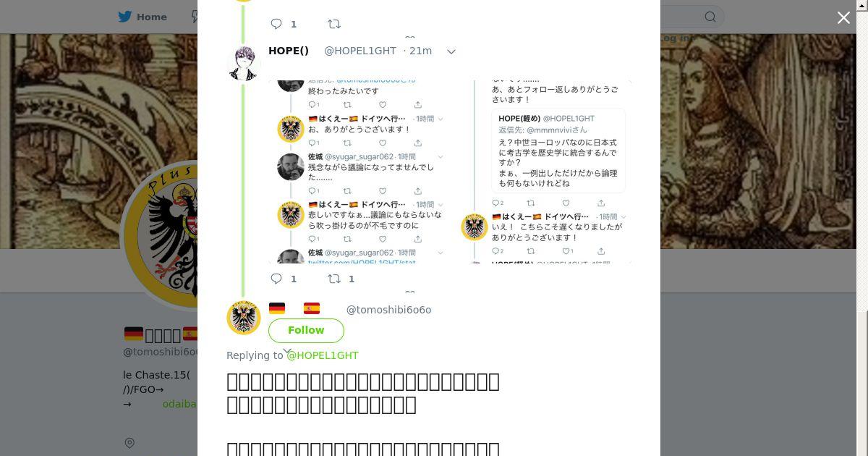
Task: Click HOPE() profile avatar
Action: pos(244,64)
